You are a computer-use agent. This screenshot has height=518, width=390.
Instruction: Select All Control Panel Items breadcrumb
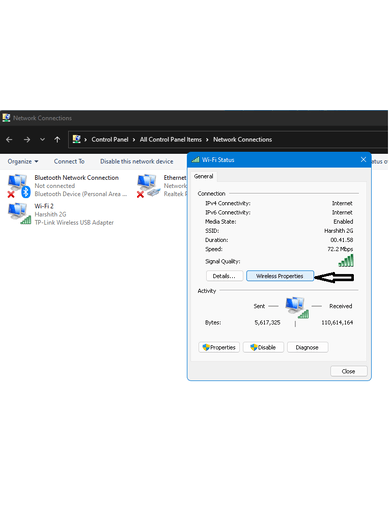(171, 140)
